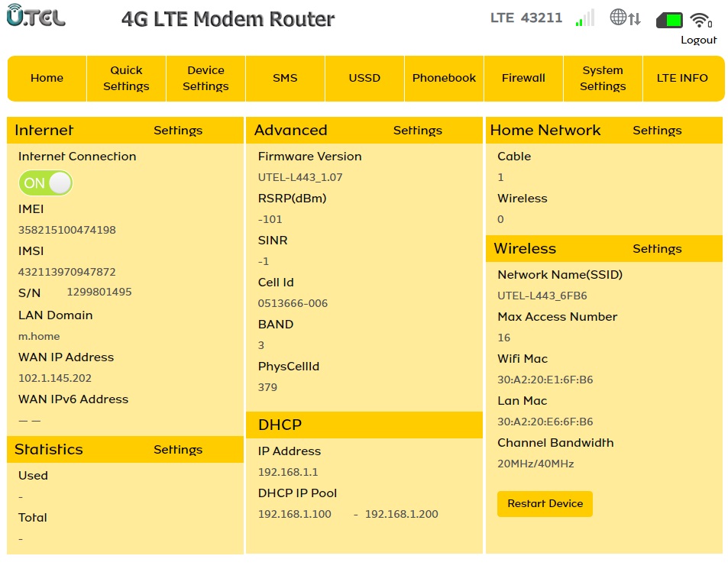The image size is (728, 572).
Task: Switch to the Firewall tab
Action: tap(523, 78)
